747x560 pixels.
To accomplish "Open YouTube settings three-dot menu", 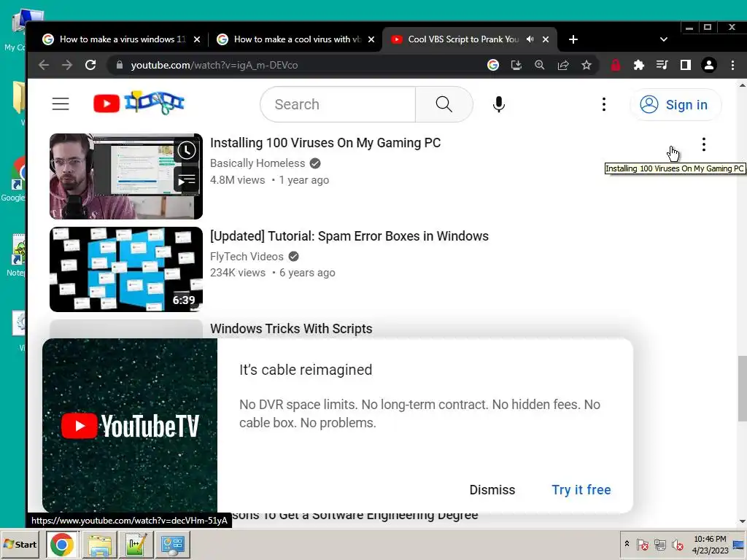I will [604, 104].
